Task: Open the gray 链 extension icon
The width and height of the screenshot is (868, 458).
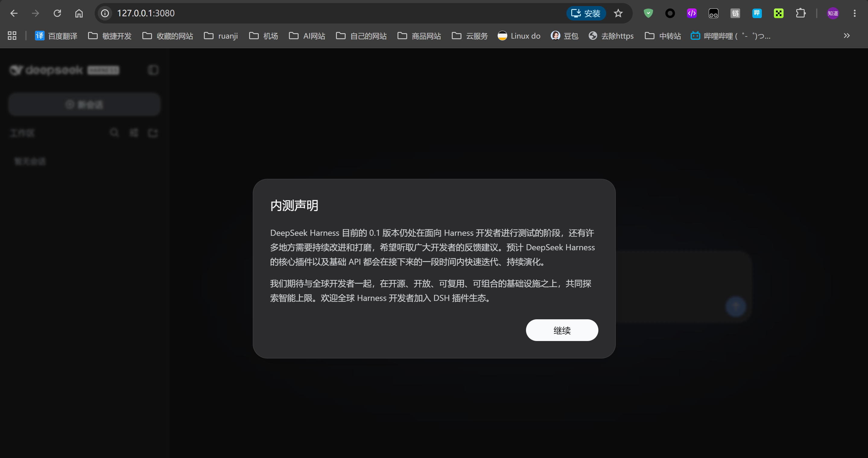Action: tap(735, 13)
